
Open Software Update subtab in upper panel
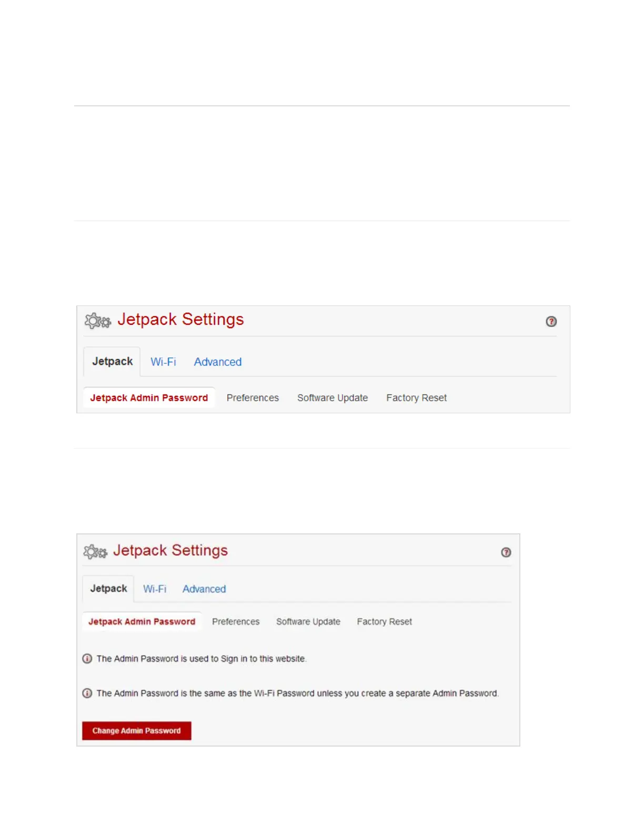tap(333, 398)
